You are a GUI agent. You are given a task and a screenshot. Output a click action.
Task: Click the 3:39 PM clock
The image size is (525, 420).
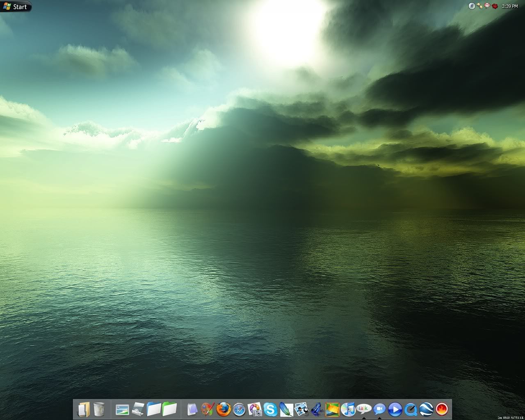point(510,6)
